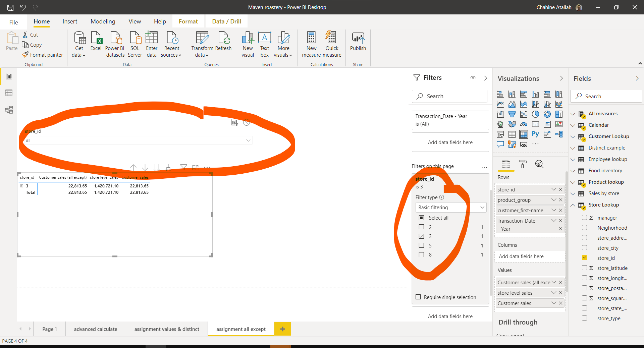Pick the Gauge visualization icon
The width and height of the screenshot is (644, 348).
click(x=524, y=124)
